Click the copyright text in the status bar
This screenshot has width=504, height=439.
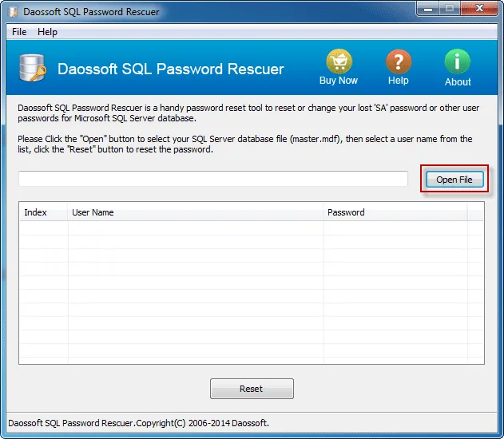pyautogui.click(x=138, y=423)
